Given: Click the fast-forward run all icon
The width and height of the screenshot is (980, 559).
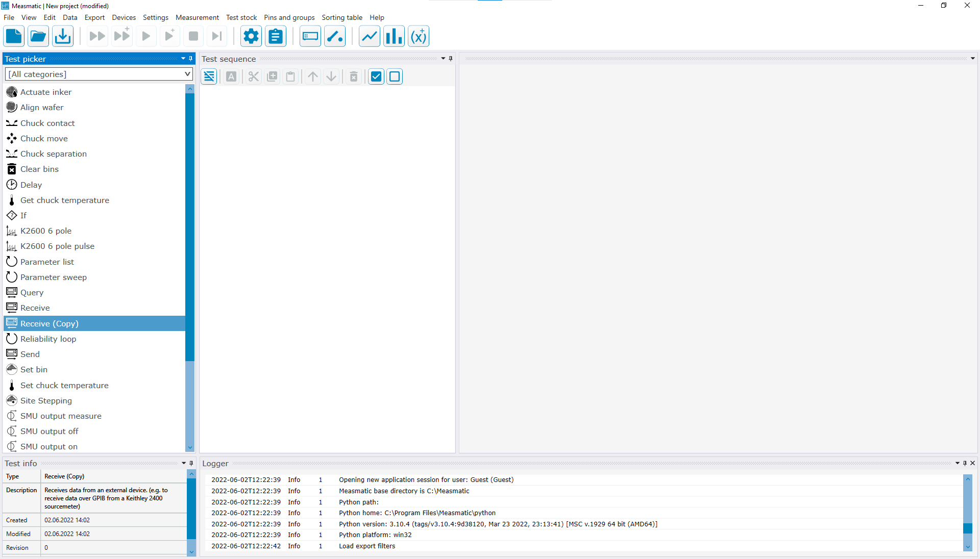Looking at the screenshot, I should point(97,36).
